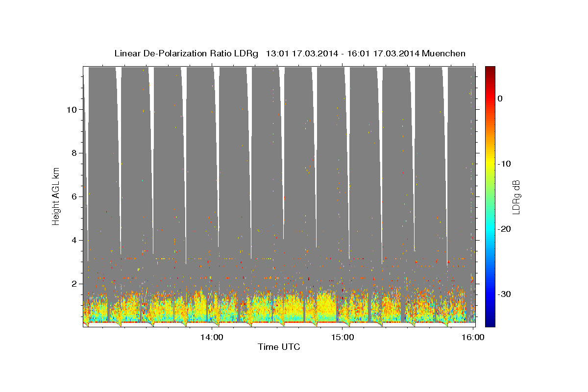The width and height of the screenshot is (588, 392).
Task: Select the 15:00 time tick label
Action: pos(343,337)
